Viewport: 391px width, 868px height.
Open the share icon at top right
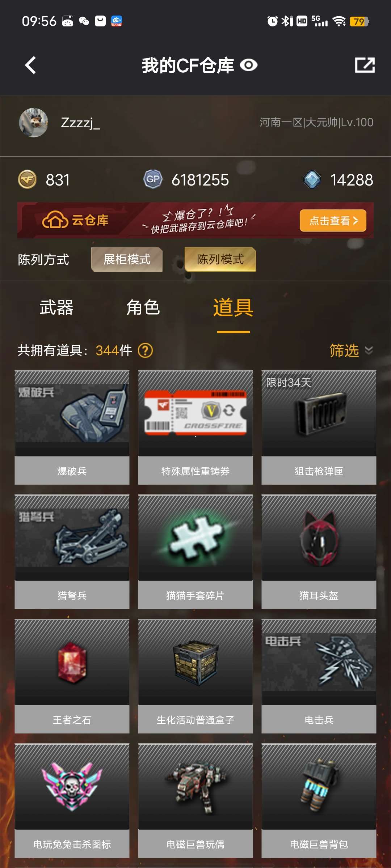(365, 65)
